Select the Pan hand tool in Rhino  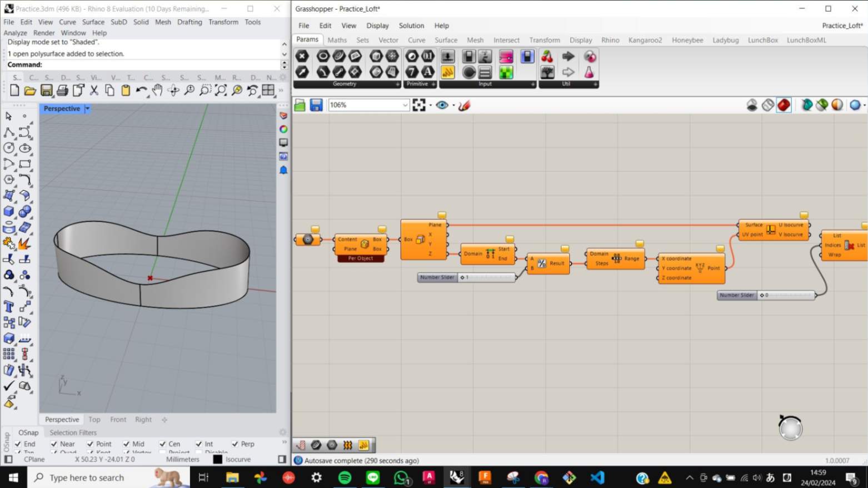click(x=157, y=90)
